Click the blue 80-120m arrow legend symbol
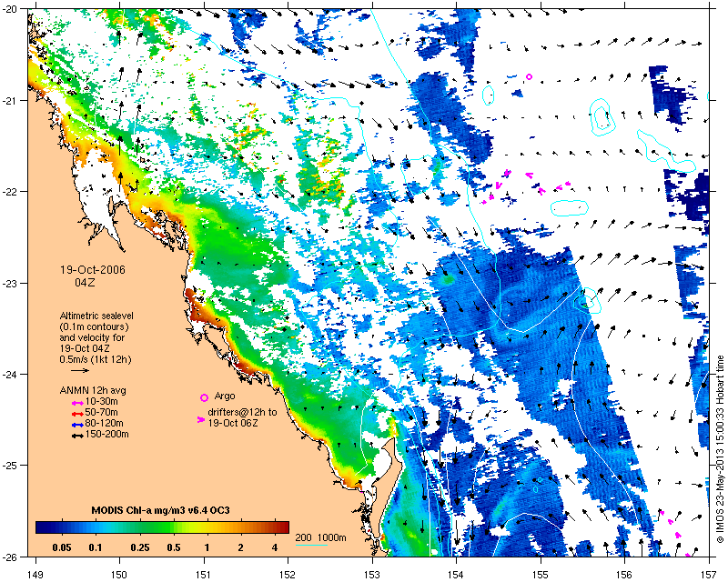 (77, 425)
